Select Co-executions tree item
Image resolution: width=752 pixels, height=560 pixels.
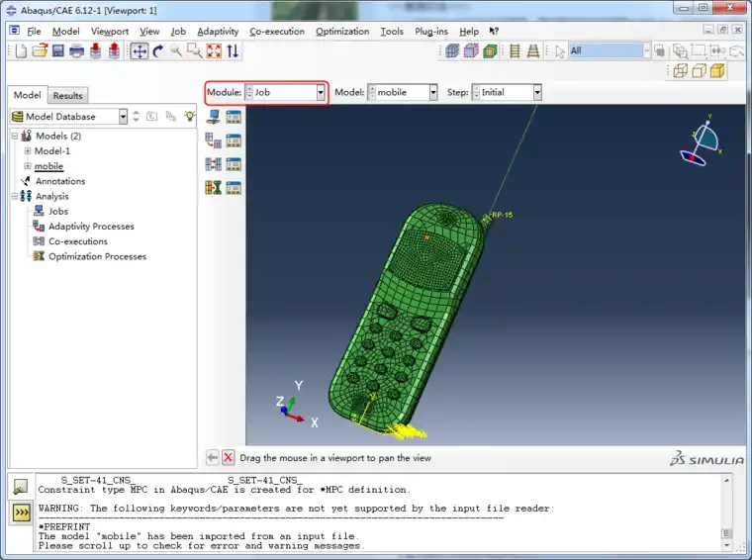(x=78, y=241)
